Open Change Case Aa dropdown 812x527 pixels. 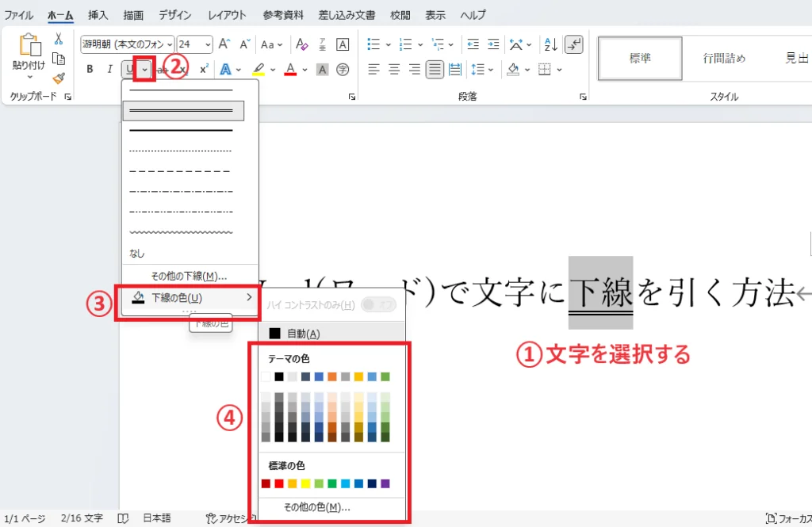click(271, 44)
